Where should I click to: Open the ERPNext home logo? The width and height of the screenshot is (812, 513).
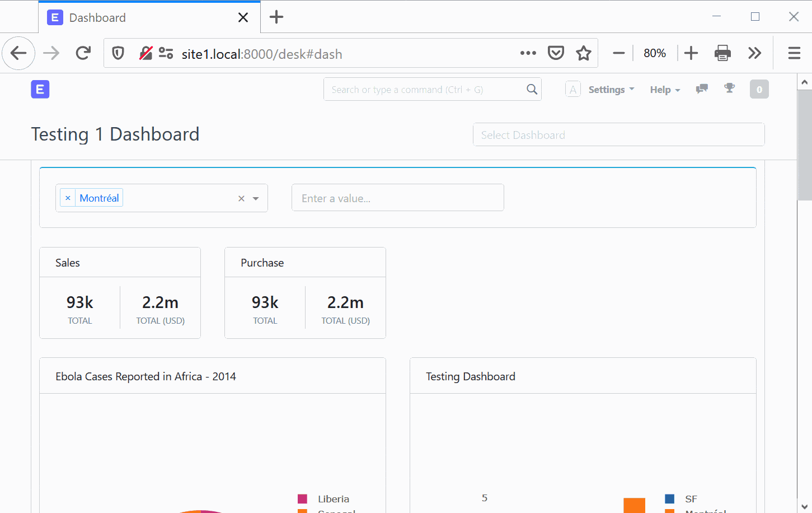click(x=40, y=89)
